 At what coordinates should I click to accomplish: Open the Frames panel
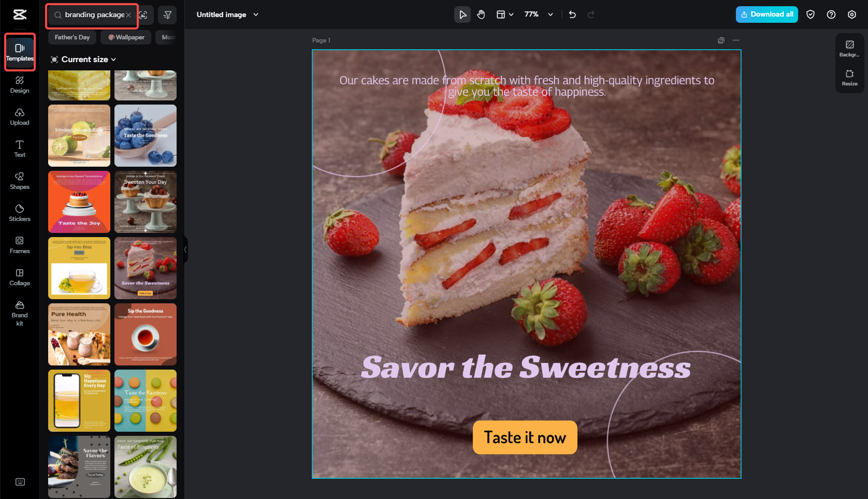coord(20,244)
